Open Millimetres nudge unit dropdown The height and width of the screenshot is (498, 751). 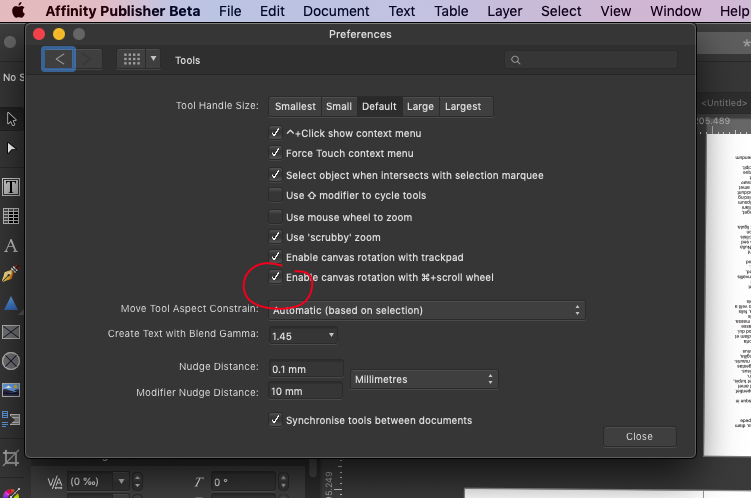[x=424, y=379]
